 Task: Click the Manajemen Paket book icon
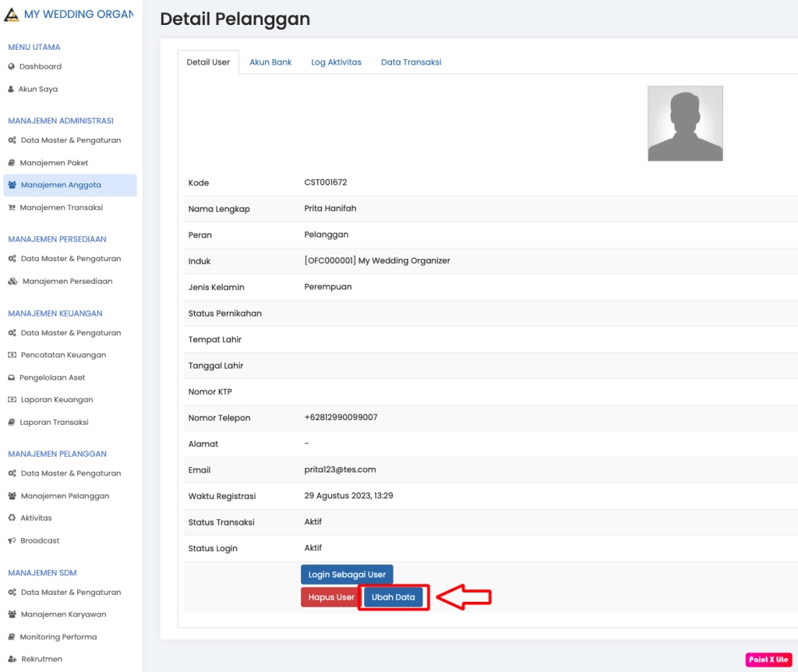[x=12, y=163]
